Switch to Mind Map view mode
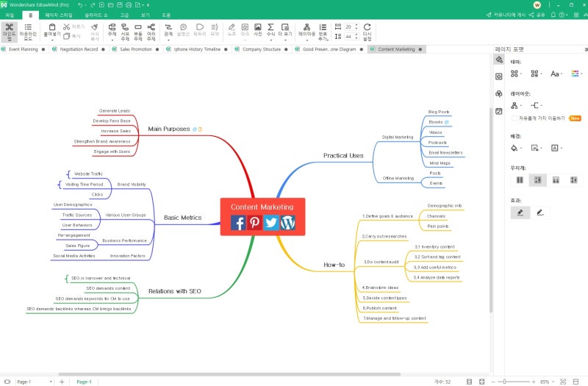Image resolution: width=588 pixels, height=386 pixels. pyautogui.click(x=9, y=32)
